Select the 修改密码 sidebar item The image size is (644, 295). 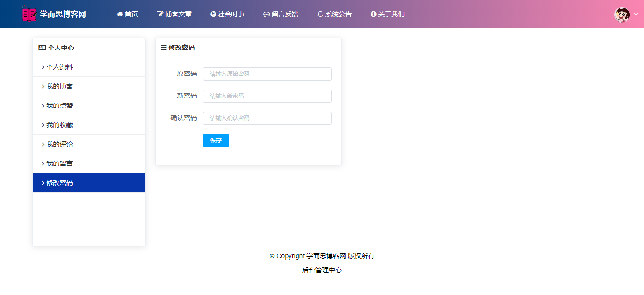tap(59, 183)
